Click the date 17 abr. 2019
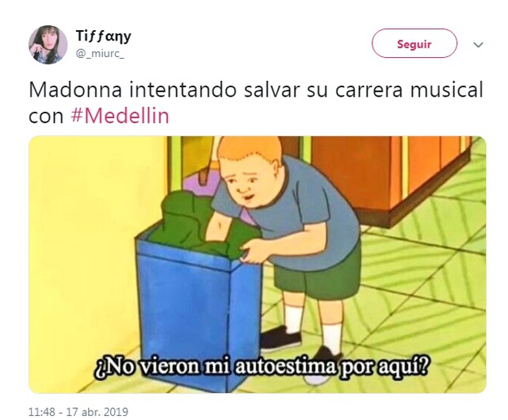 [x=97, y=412]
